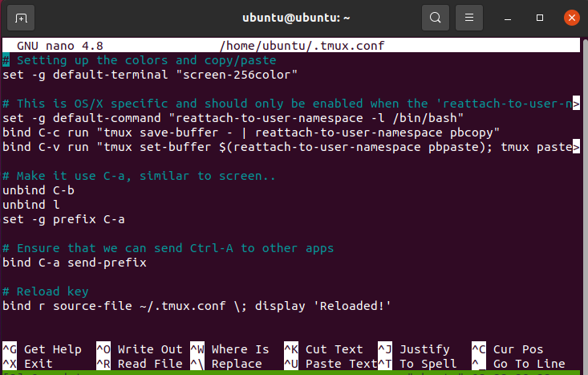The width and height of the screenshot is (588, 375).
Task: Click the ^U Paste Text shortcut
Action: (x=330, y=364)
